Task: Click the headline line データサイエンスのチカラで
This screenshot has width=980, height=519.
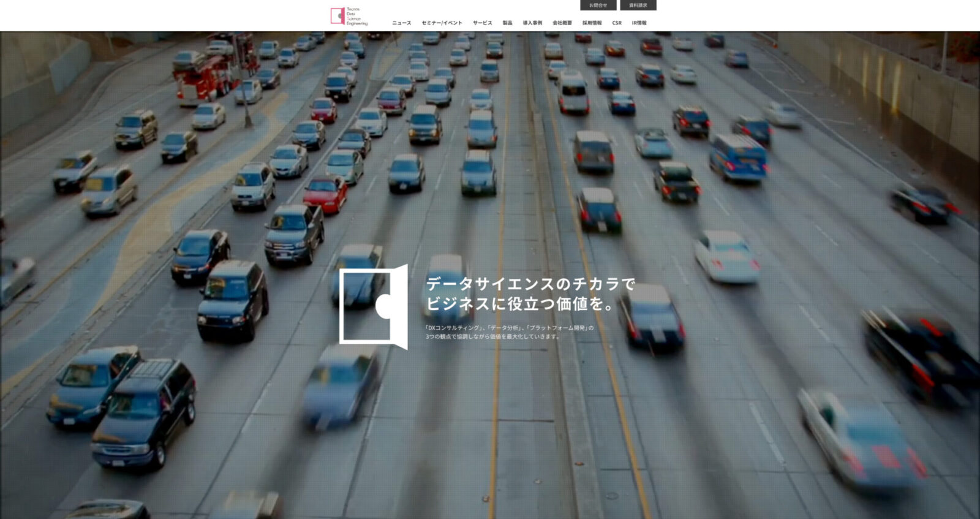Action: [x=530, y=284]
